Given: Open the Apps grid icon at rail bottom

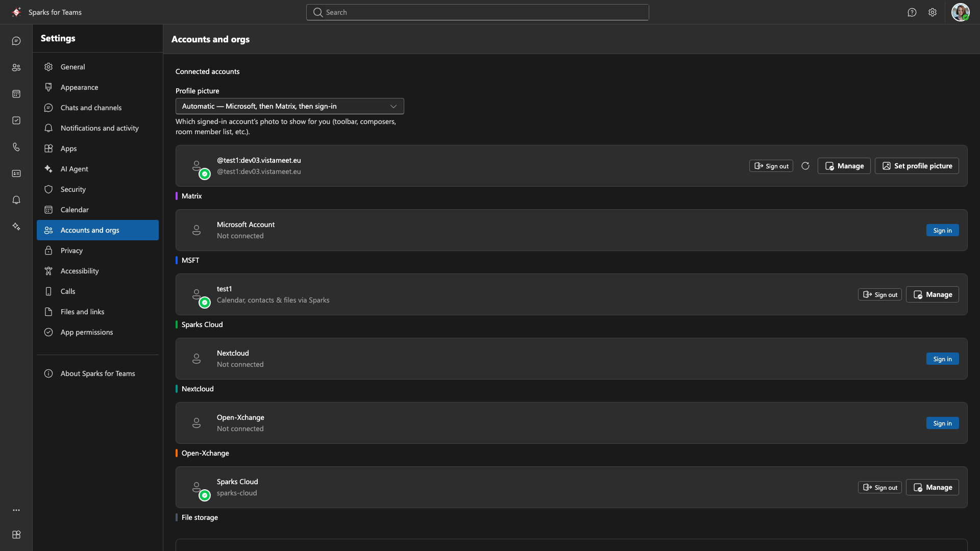Looking at the screenshot, I should (16, 535).
